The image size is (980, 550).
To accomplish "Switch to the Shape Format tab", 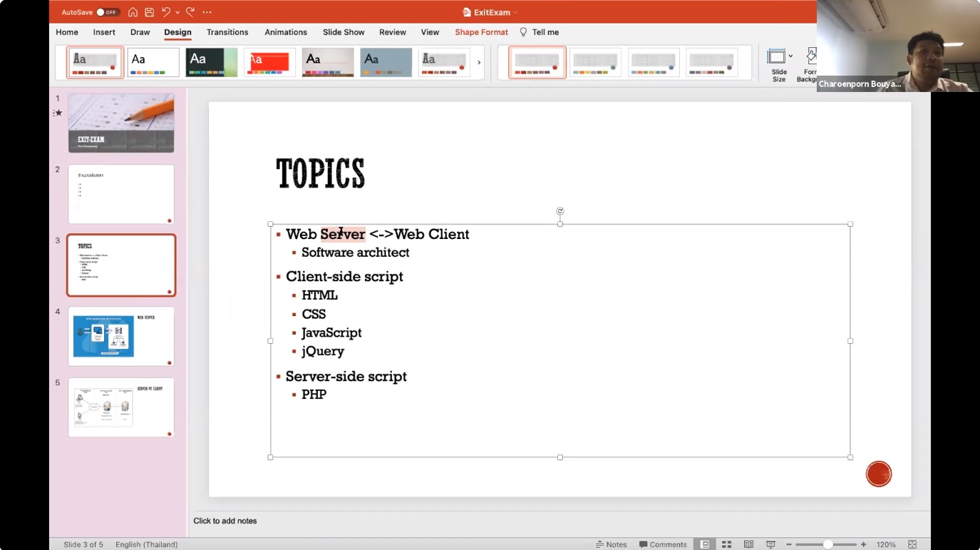I will [481, 32].
